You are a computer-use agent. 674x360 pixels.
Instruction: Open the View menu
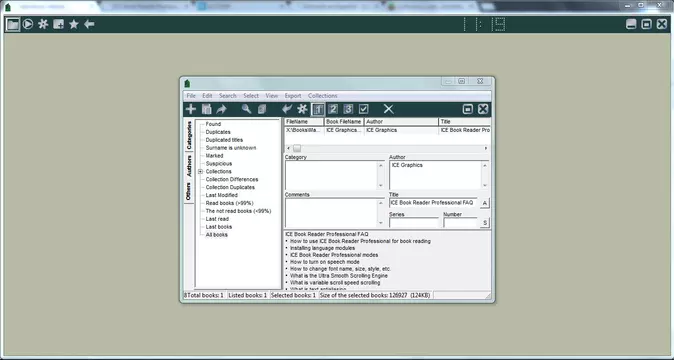point(272,96)
